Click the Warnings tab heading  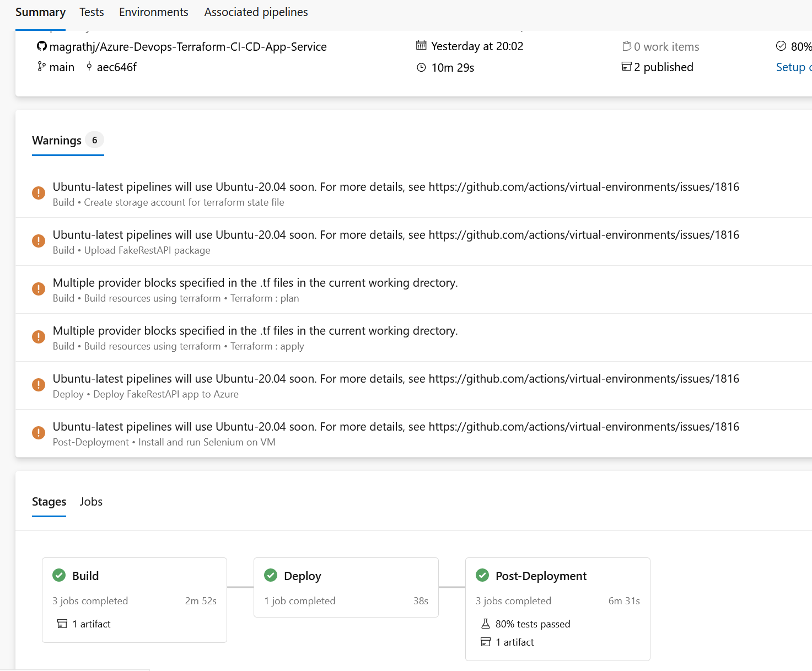tap(57, 141)
